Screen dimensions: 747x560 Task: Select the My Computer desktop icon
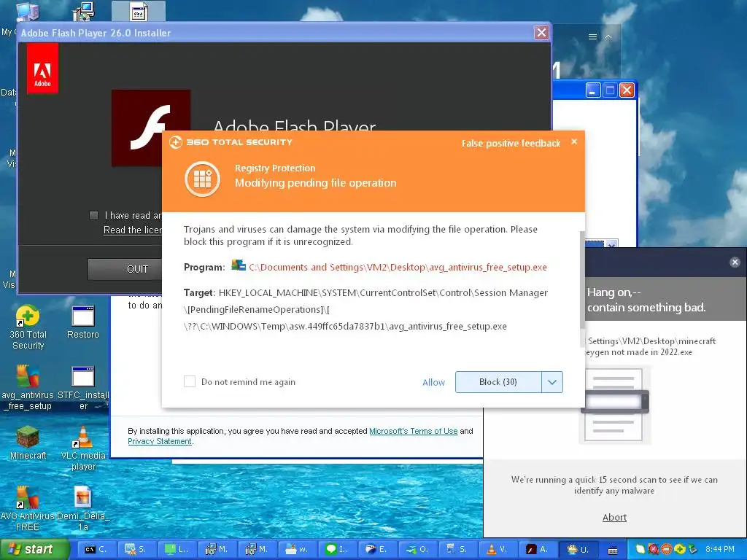27,12
